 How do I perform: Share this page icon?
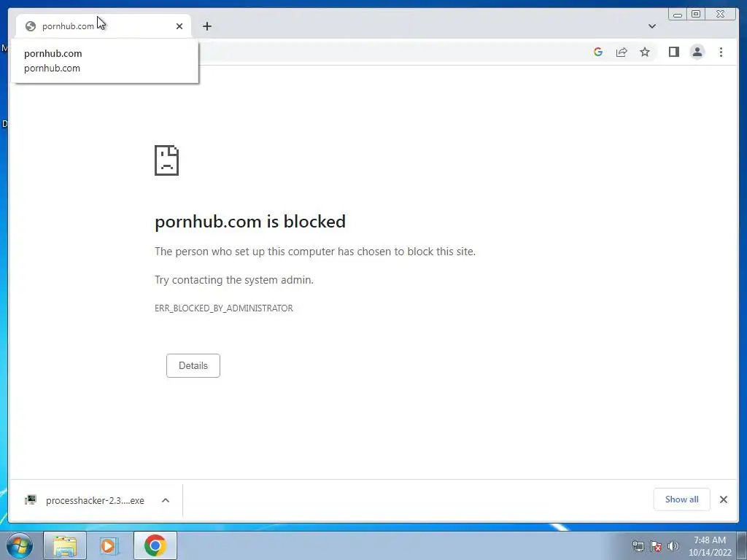622,52
